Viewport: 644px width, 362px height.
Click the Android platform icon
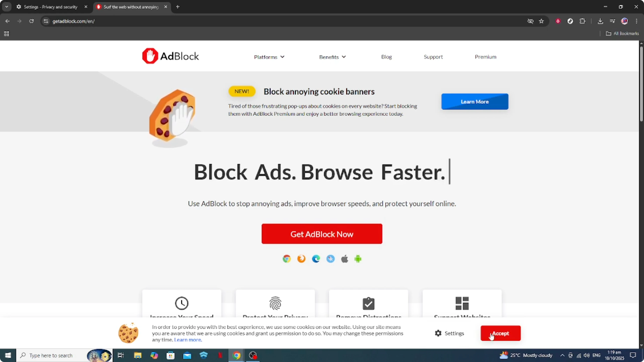coord(358,259)
